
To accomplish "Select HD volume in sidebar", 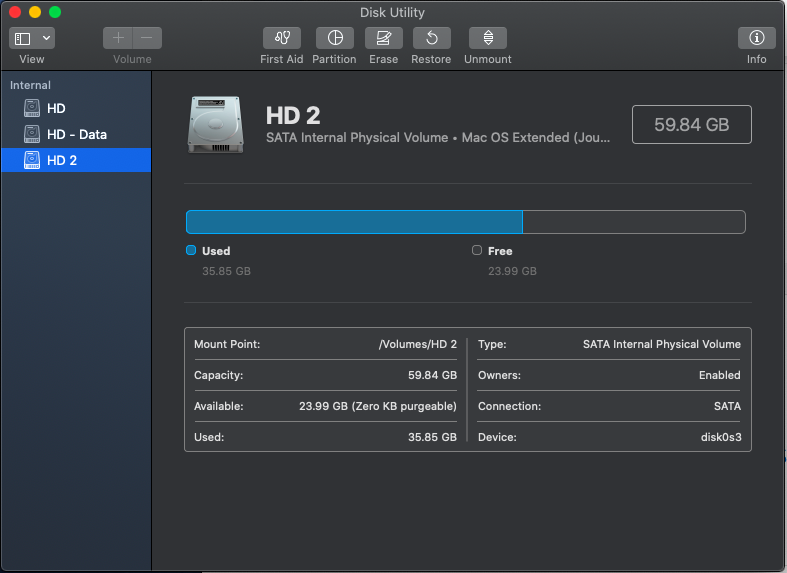I will (x=56, y=108).
